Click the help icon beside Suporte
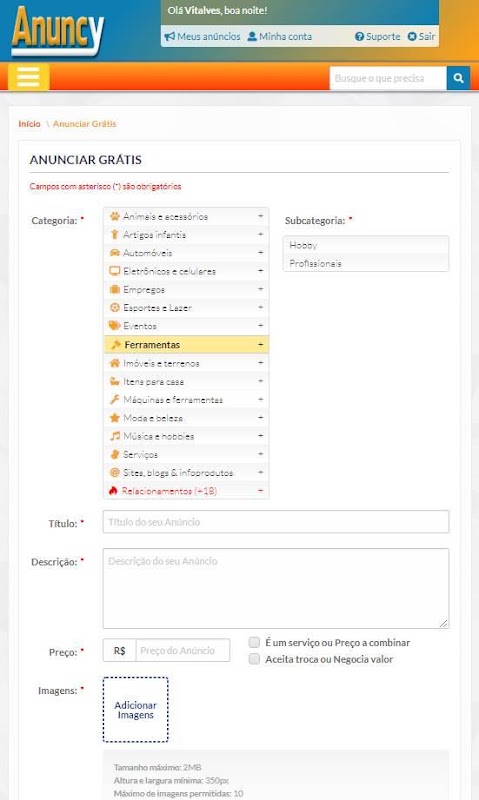This screenshot has height=800, width=479. (x=359, y=37)
